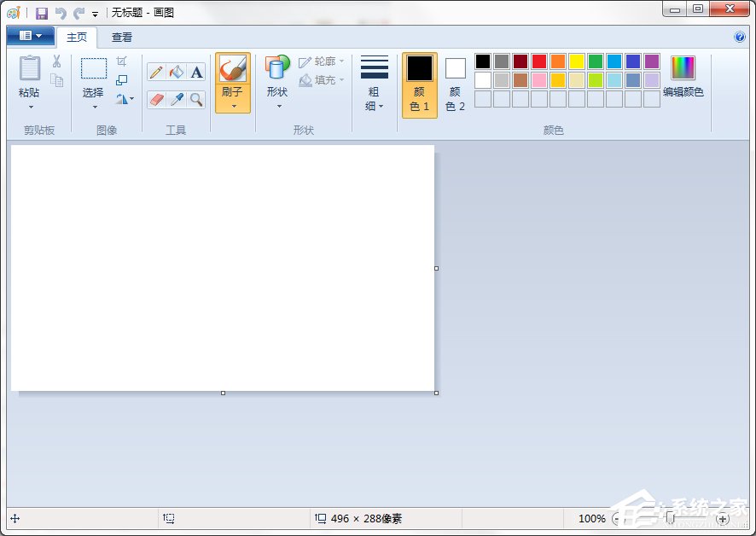Select the Eraser tool
Screen dimensions: 756x536
155,100
